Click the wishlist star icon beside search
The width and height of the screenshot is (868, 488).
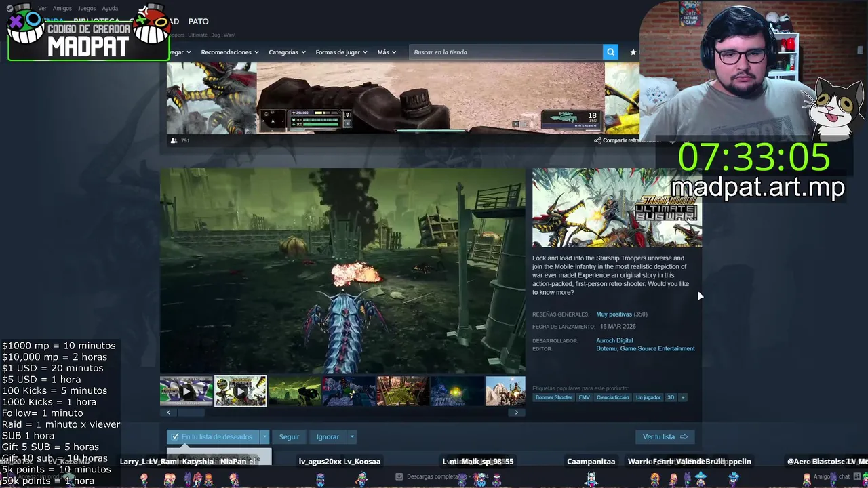(633, 52)
